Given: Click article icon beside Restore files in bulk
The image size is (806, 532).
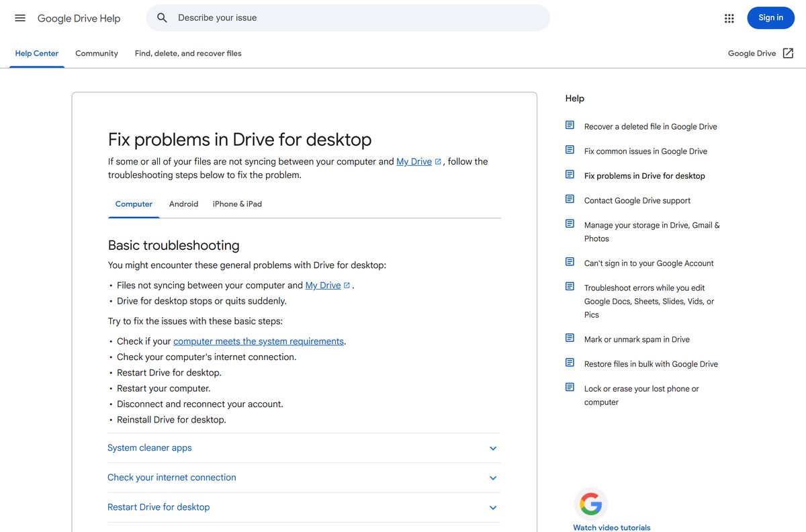Looking at the screenshot, I should (x=570, y=363).
